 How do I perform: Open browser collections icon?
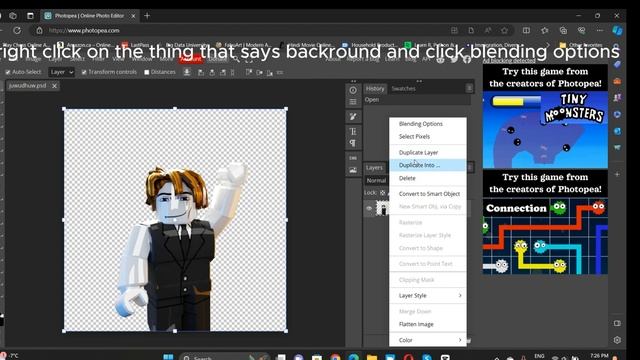(563, 31)
